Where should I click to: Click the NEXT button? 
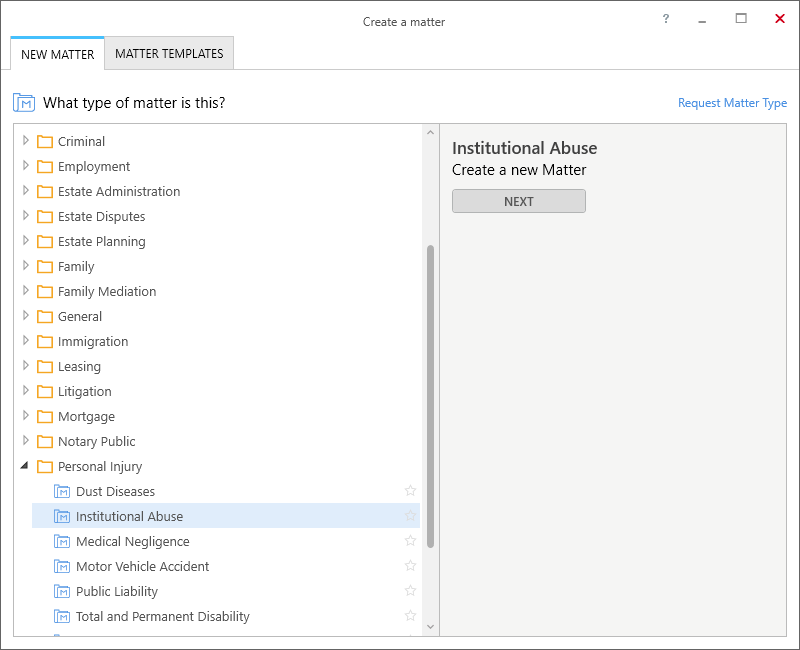pyautogui.click(x=519, y=202)
